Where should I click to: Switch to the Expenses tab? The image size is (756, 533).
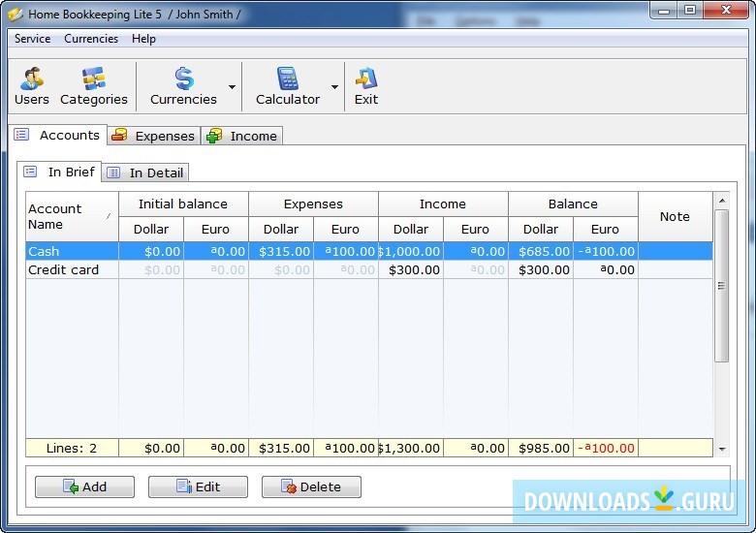pyautogui.click(x=154, y=136)
